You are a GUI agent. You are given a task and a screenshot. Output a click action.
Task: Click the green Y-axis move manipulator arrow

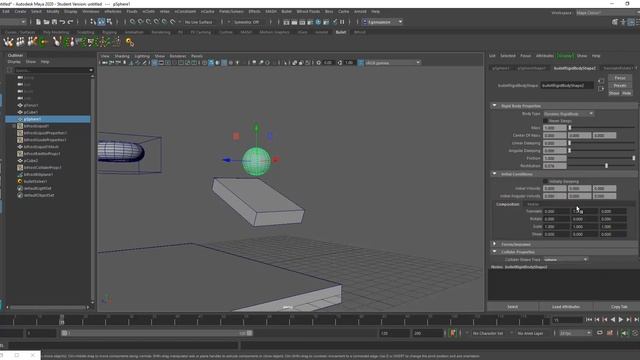click(256, 127)
